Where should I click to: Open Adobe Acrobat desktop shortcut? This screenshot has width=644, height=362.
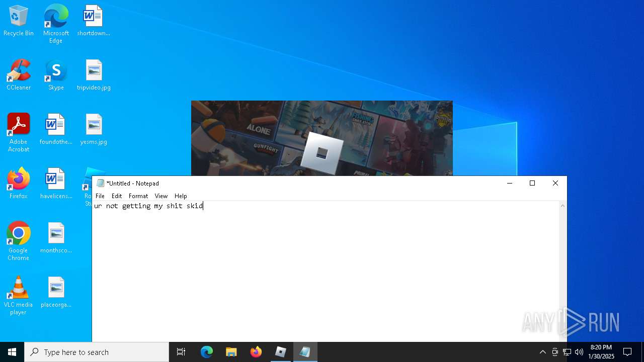(x=19, y=133)
